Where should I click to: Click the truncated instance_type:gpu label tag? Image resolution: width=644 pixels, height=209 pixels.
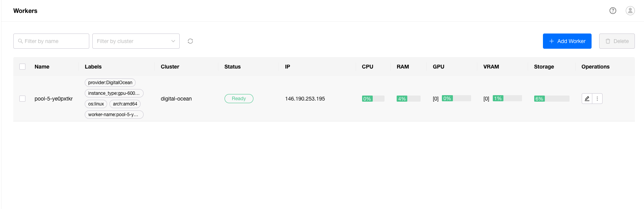pos(114,93)
